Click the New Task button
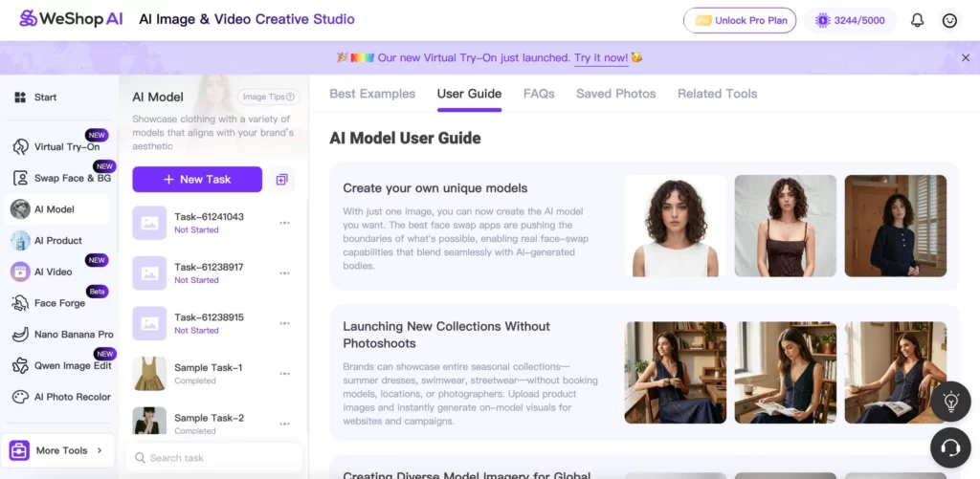Image resolution: width=980 pixels, height=479 pixels. 197,179
